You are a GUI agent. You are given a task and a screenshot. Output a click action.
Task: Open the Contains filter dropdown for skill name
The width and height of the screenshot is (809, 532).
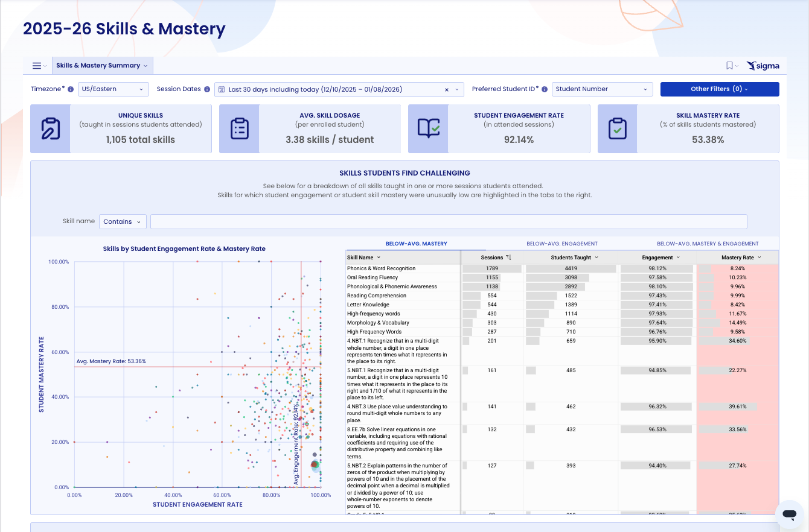(x=122, y=221)
